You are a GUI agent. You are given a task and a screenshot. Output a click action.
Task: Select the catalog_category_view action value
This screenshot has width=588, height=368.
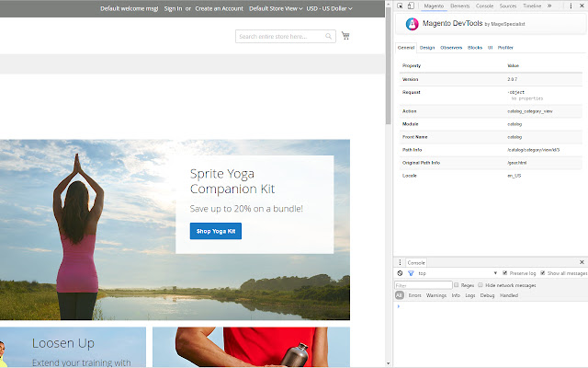530,111
